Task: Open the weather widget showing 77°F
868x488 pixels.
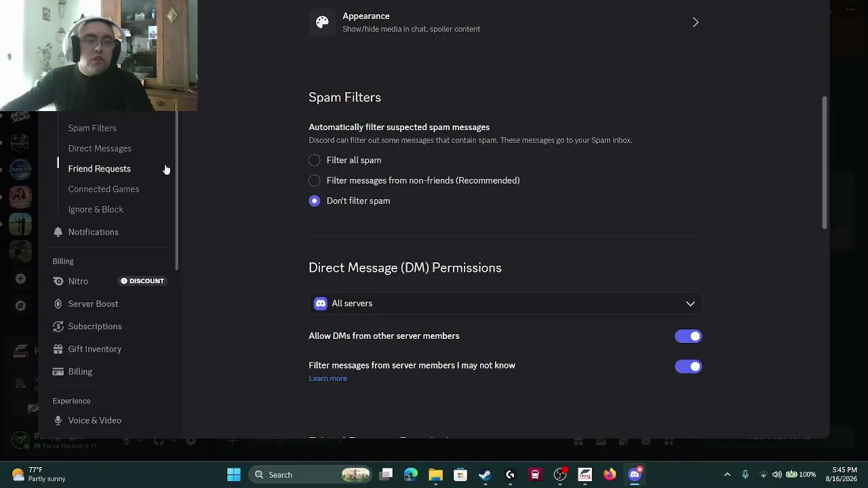Action: pyautogui.click(x=39, y=474)
